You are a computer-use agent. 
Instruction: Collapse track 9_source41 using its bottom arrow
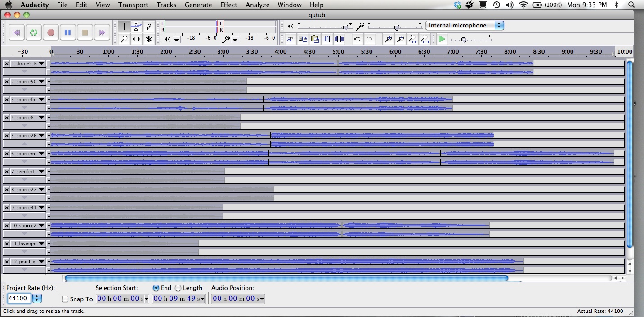tap(25, 216)
